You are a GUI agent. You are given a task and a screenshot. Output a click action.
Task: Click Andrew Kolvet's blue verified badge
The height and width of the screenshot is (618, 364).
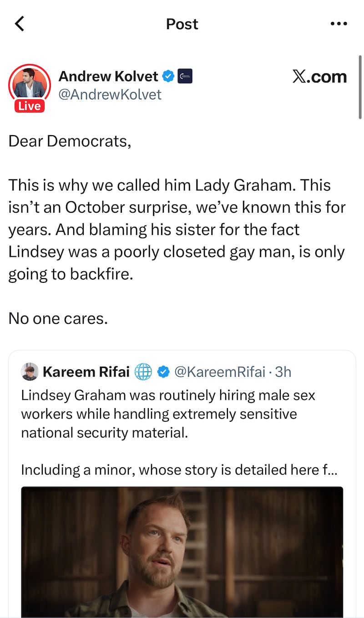[168, 76]
